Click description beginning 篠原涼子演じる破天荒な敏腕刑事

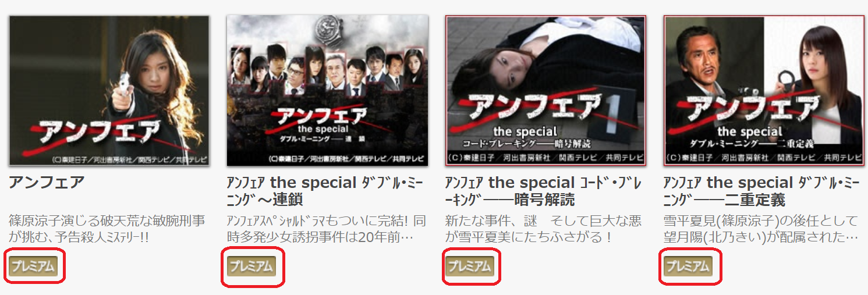[107, 229]
